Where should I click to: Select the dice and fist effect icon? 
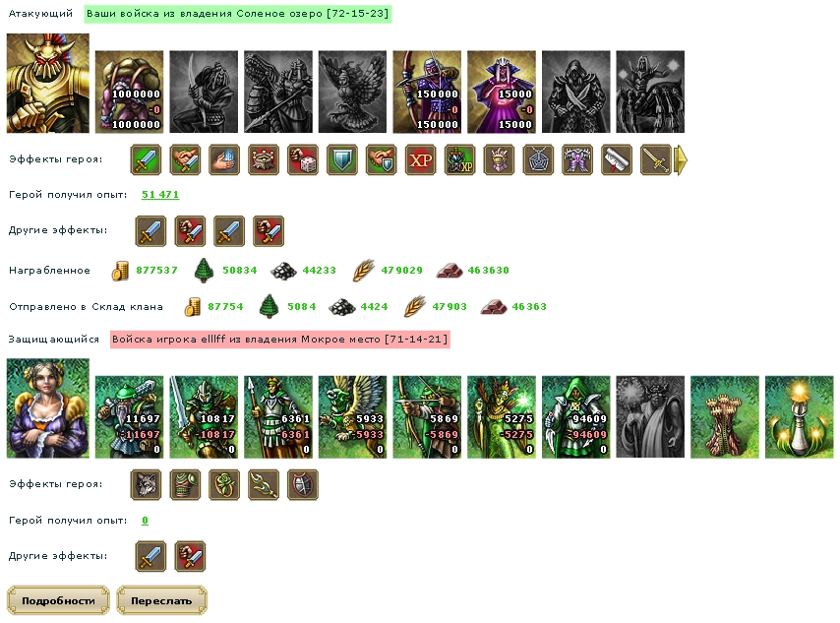[x=303, y=159]
